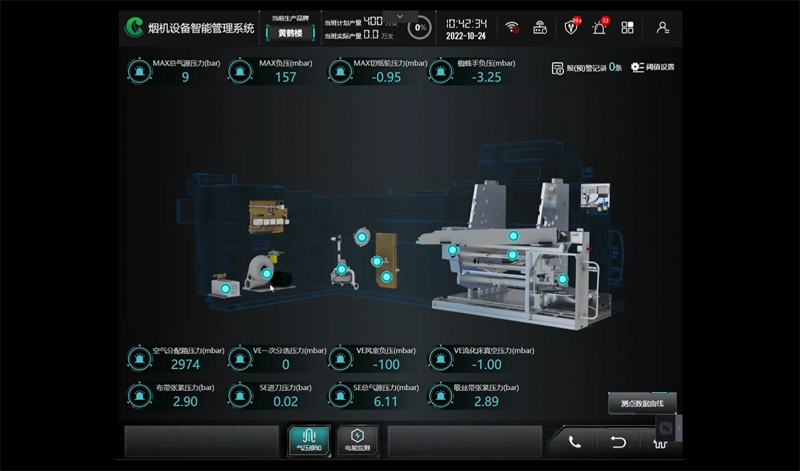Image resolution: width=800 pixels, height=471 pixels.
Task: Switch to the 气压感知 tab
Action: (x=309, y=439)
